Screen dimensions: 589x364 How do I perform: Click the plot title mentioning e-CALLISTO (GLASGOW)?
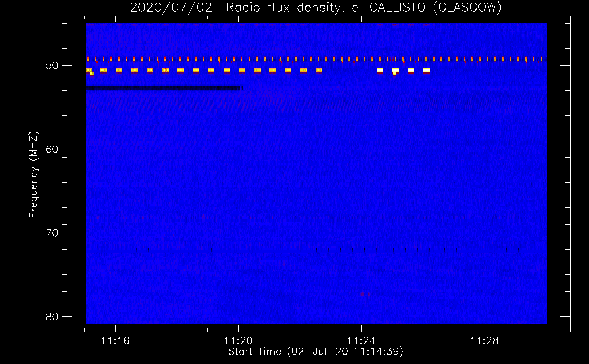(316, 7)
